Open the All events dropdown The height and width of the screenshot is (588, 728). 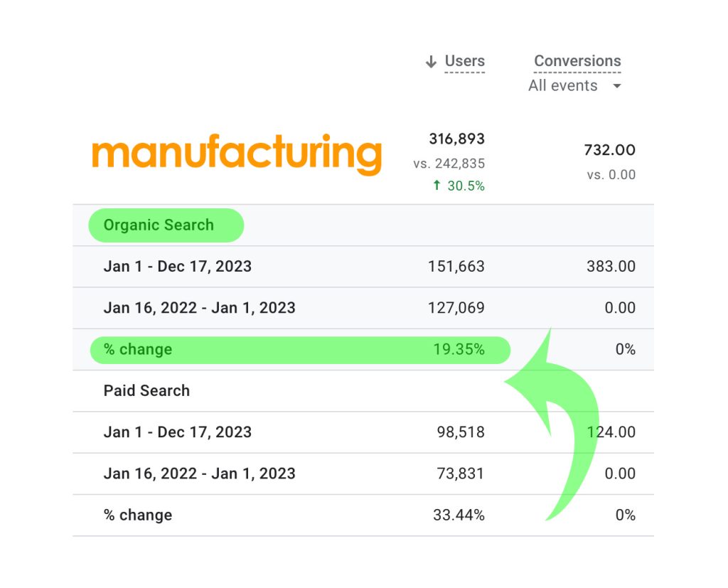pos(574,86)
